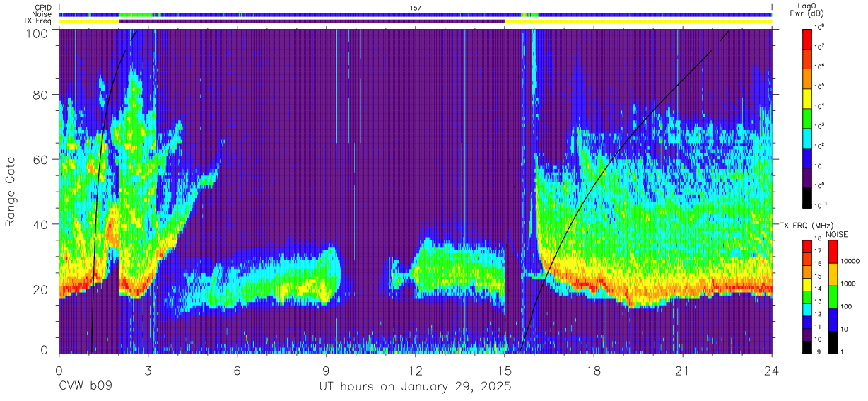Click UT hour tick 12 on time axis
Viewport: 868px width, 401px height.
tap(416, 371)
